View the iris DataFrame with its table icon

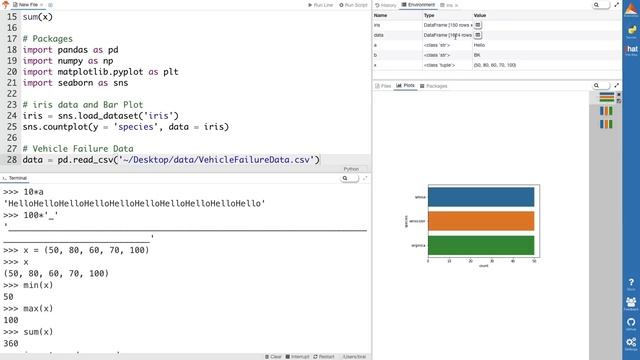click(478, 25)
